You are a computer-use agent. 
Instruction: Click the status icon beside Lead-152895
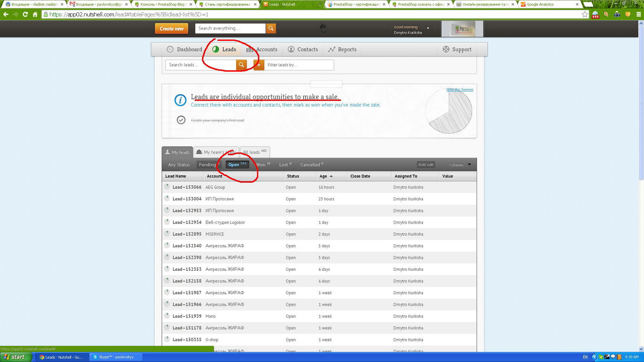(167, 234)
